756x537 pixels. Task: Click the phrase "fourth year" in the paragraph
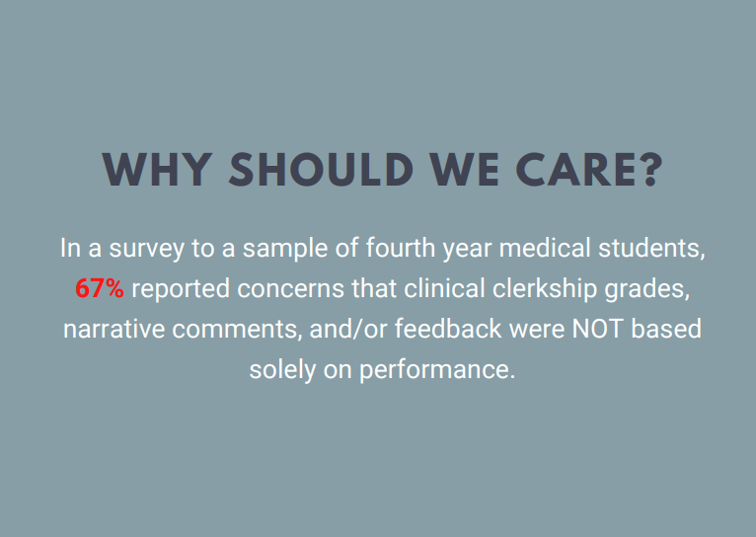[428, 249]
